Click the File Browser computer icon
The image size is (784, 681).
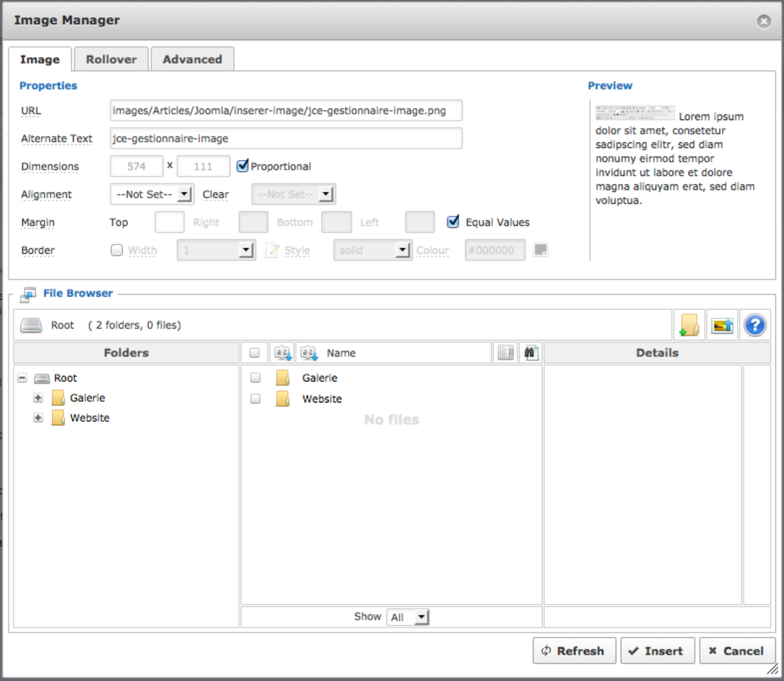pos(28,294)
